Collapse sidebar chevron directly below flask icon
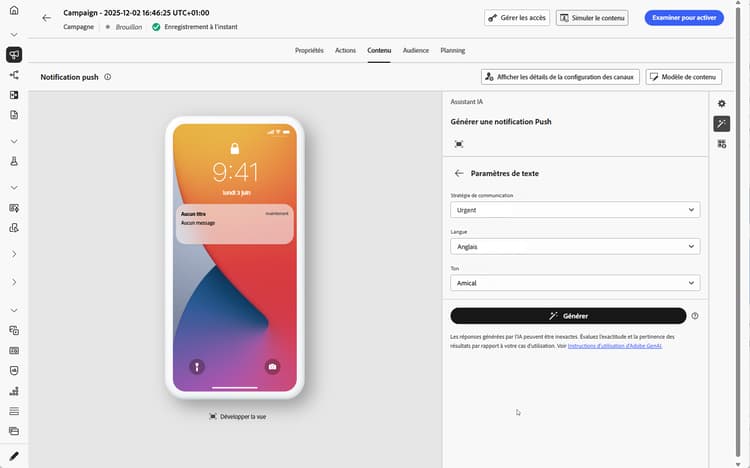The width and height of the screenshot is (750, 468). (14, 188)
